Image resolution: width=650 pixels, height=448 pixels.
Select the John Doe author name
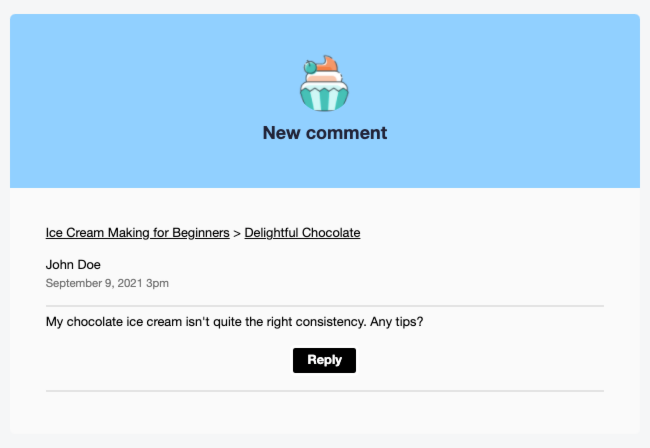pos(73,264)
